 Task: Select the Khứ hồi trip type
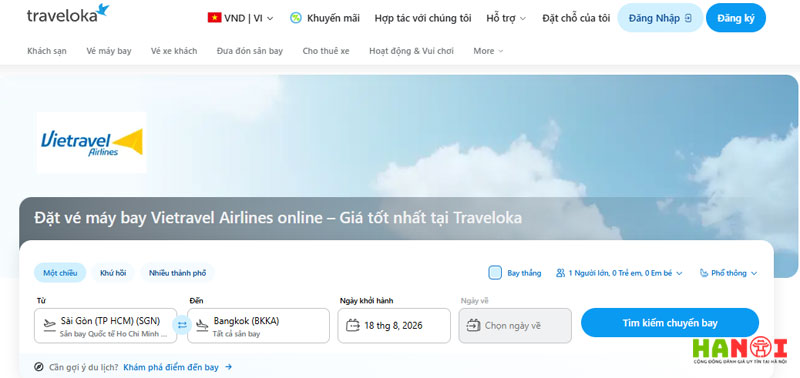click(x=113, y=273)
